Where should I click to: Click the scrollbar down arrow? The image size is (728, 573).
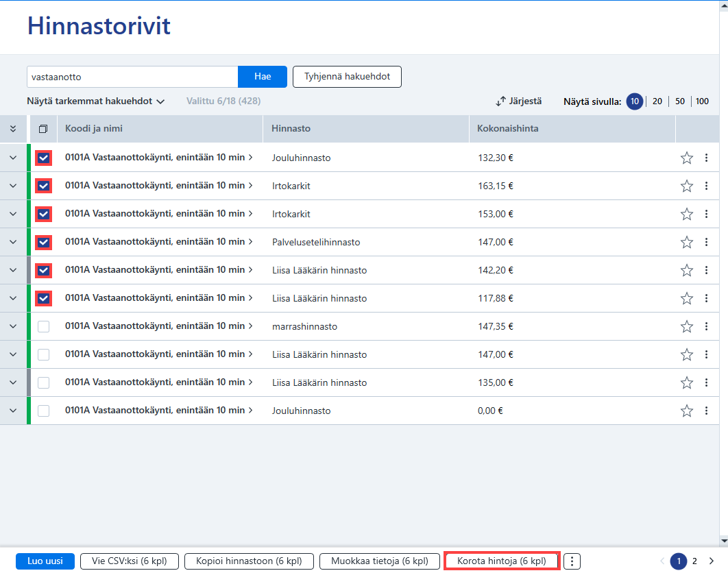pos(724,541)
